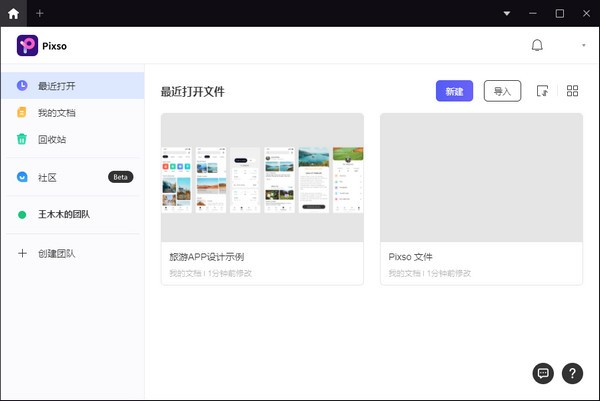
Task: Open 我的文档 in the sidebar
Action: (56, 113)
